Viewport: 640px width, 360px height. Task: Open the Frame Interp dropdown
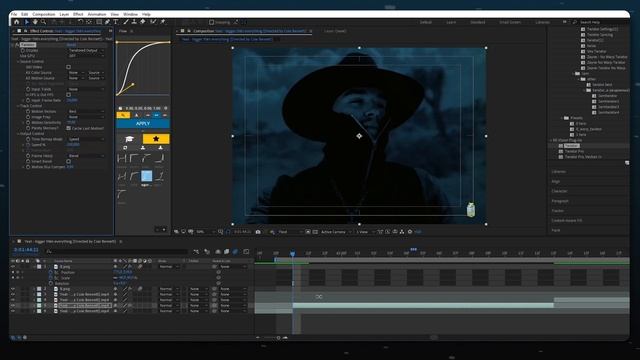coord(86,156)
